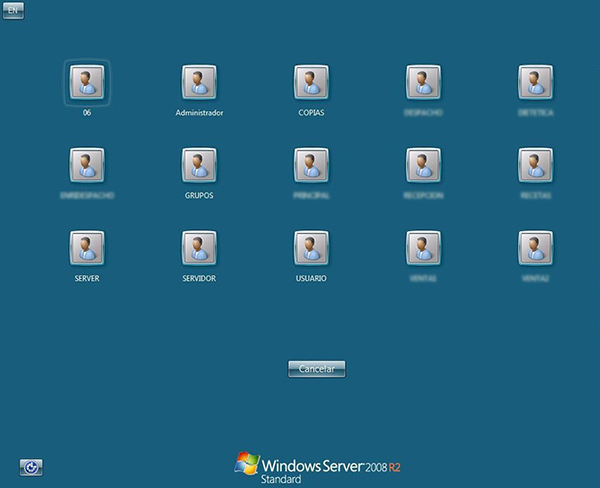
Task: Pick the GRUPOS user avatar
Action: pyautogui.click(x=199, y=165)
